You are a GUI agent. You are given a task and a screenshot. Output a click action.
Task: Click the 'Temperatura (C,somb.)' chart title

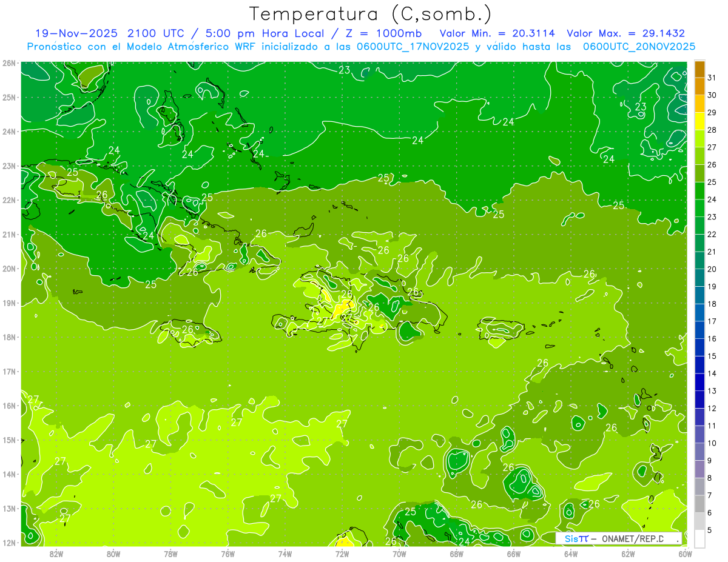tap(371, 14)
